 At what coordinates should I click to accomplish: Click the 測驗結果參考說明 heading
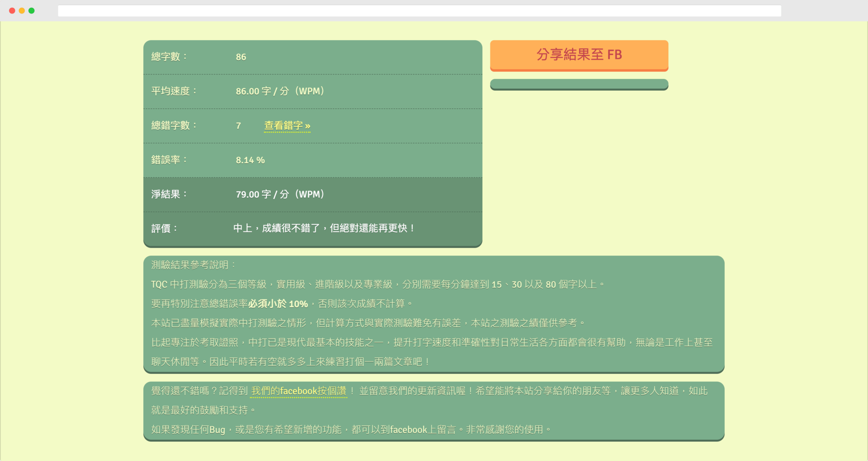192,264
